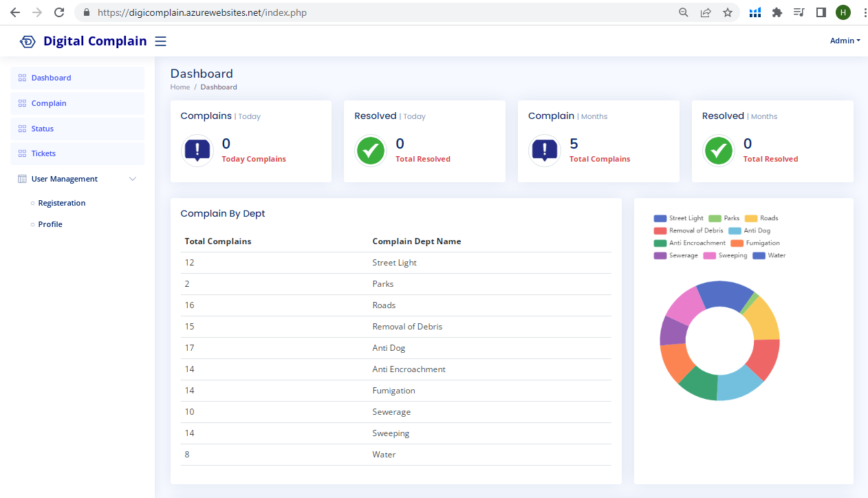Open the Roads department row link
The width and height of the screenshot is (868, 498).
tap(384, 305)
